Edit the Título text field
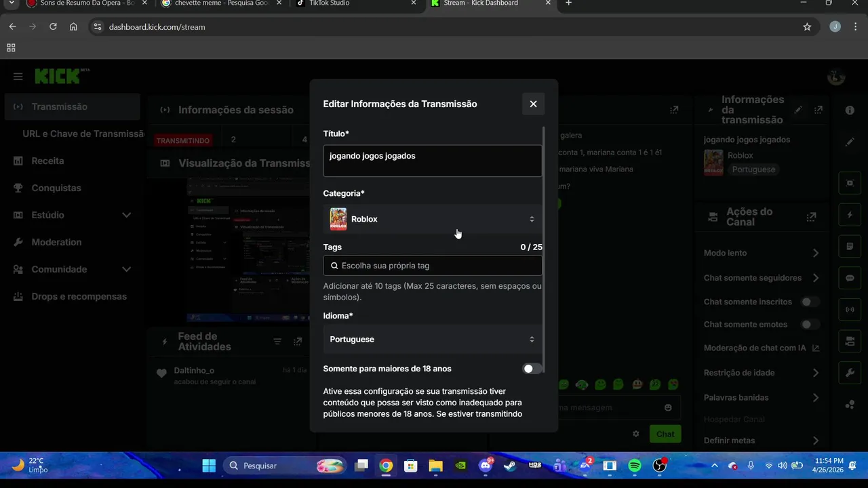 pyautogui.click(x=433, y=161)
